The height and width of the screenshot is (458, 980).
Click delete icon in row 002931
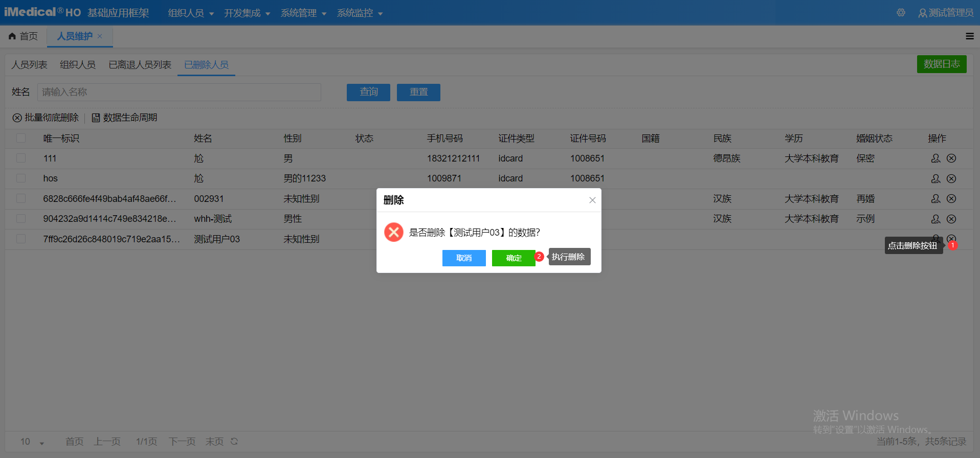pos(951,199)
